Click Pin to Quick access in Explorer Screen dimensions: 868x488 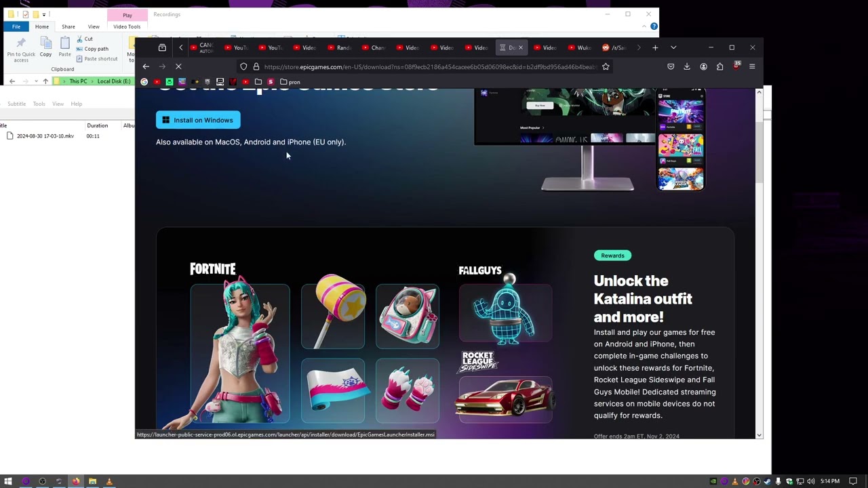pyautogui.click(x=21, y=49)
